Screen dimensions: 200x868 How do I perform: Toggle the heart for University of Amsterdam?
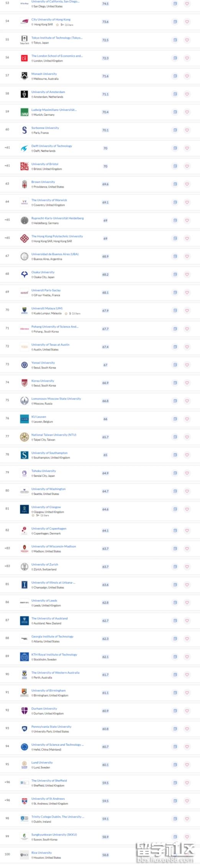click(x=187, y=94)
